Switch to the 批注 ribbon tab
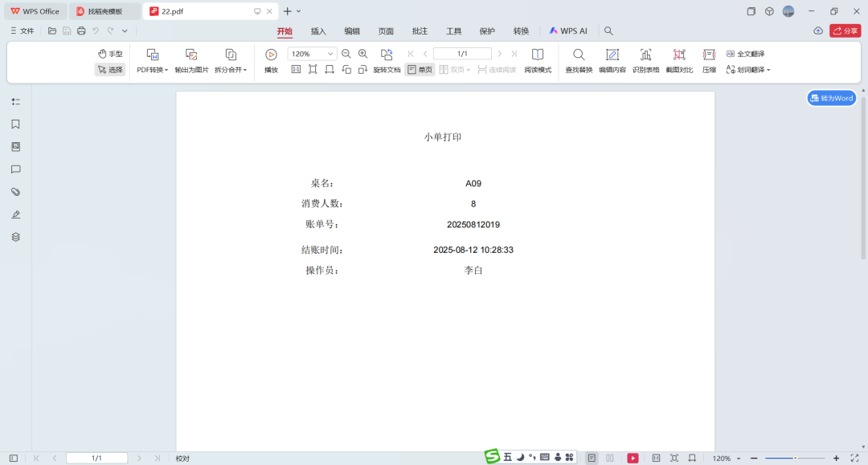 (420, 31)
